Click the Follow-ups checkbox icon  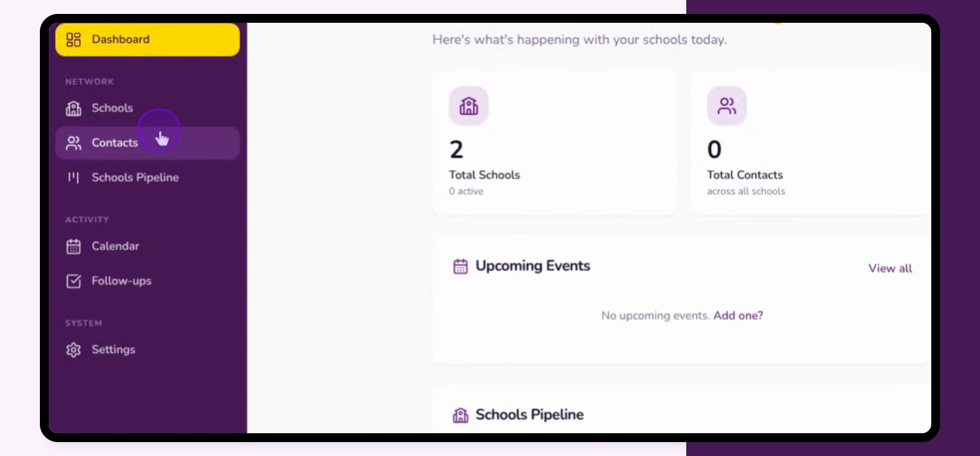click(x=74, y=281)
